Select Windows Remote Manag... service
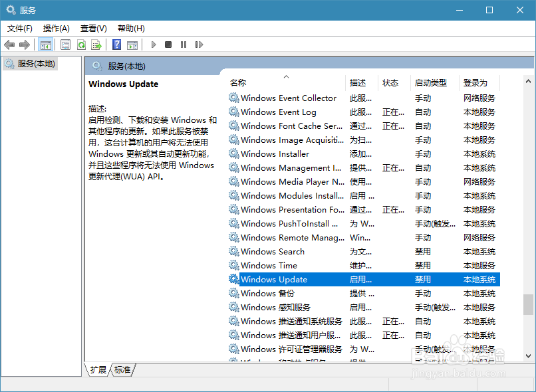This screenshot has width=536, height=392. point(292,238)
